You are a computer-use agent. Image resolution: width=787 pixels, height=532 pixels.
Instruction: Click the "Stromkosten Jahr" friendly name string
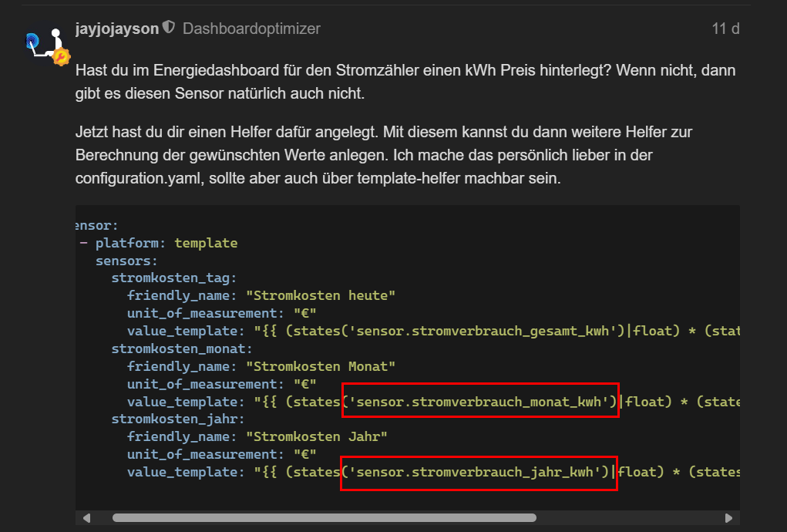[x=316, y=436]
